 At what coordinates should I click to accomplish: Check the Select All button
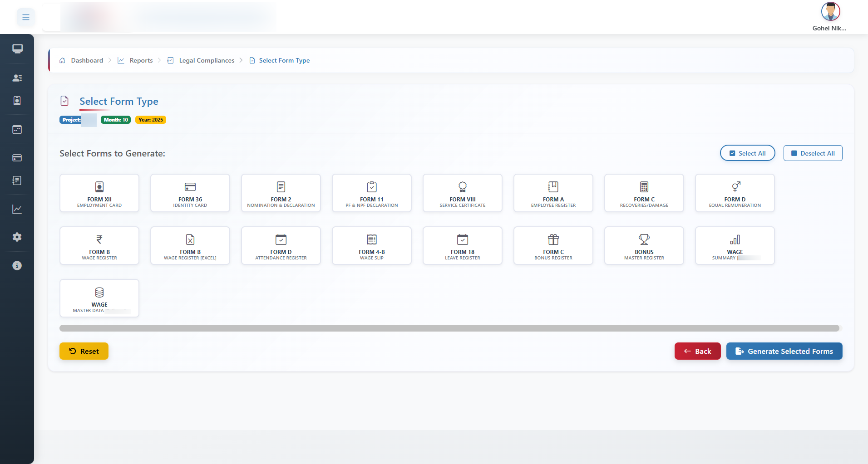(747, 153)
